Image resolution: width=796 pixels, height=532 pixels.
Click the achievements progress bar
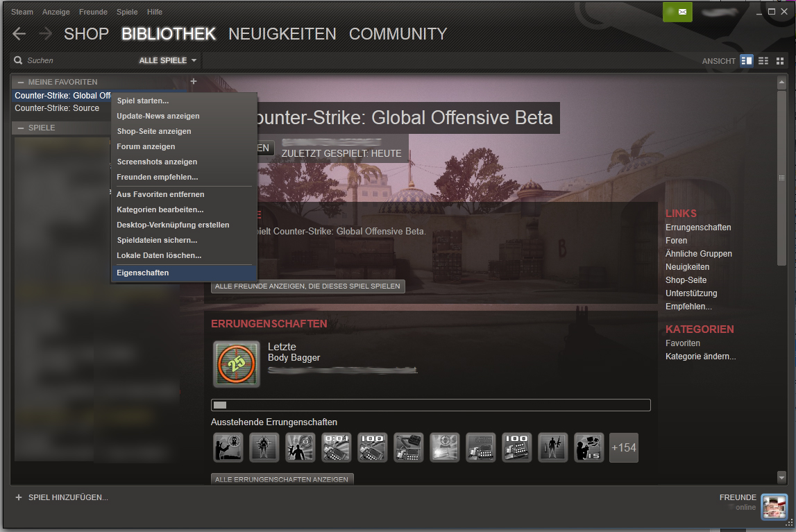(x=430, y=404)
